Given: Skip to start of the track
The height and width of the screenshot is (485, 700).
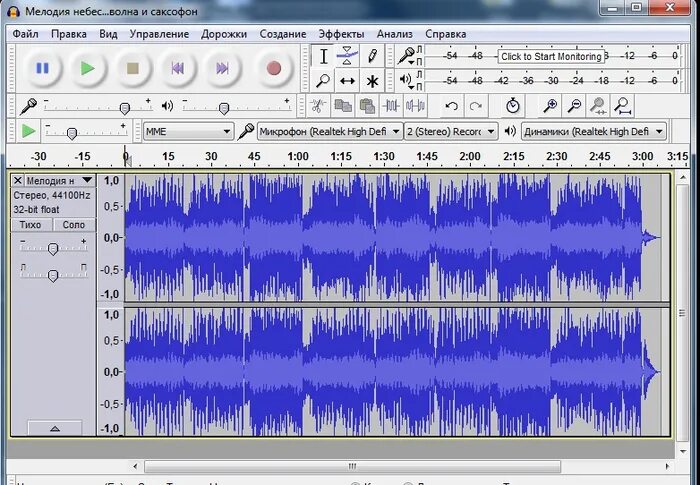Looking at the screenshot, I should coord(178,68).
